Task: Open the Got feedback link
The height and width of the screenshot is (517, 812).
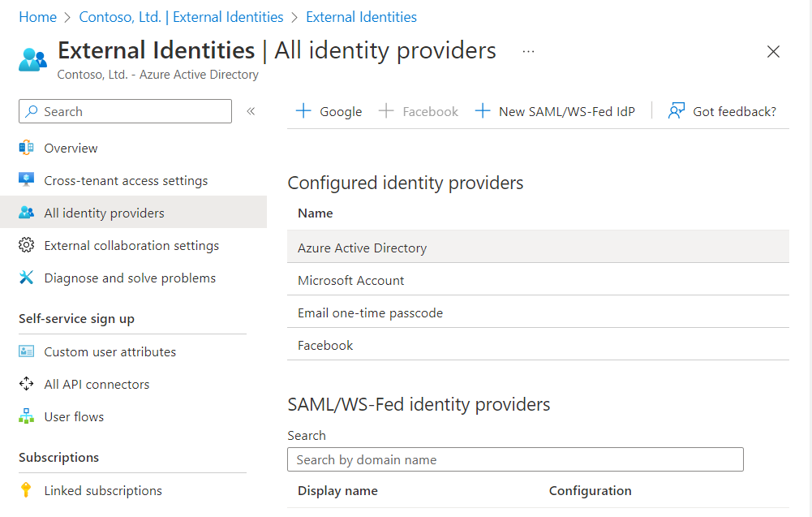Action: (x=722, y=111)
